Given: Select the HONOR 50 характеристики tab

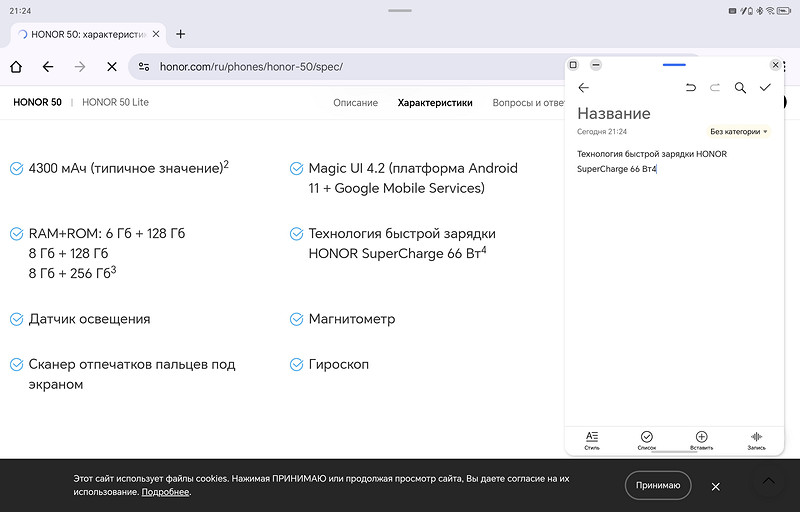Looking at the screenshot, I should pos(88,34).
